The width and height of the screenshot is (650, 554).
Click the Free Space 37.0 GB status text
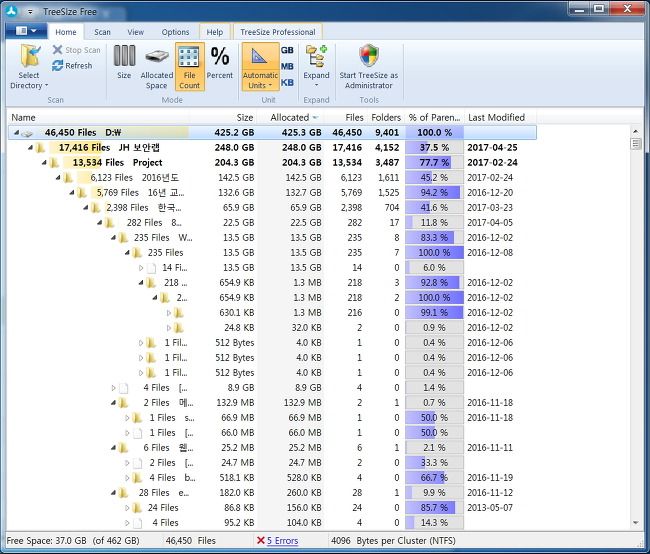[x=73, y=541]
